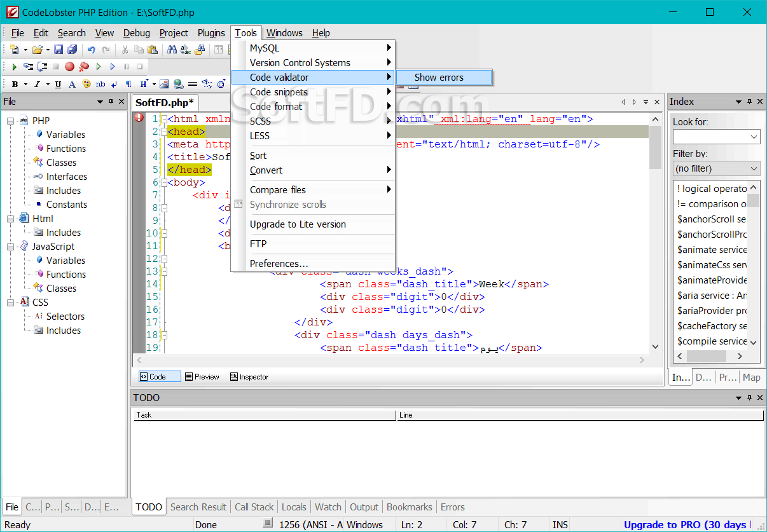This screenshot has width=767, height=532.
Task: Click the New file icon
Action: click(15, 50)
